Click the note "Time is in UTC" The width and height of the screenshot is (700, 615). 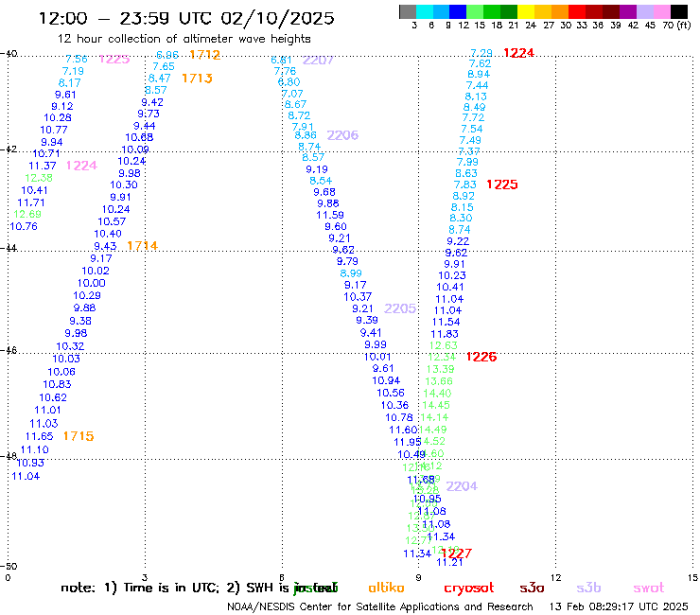click(x=170, y=589)
